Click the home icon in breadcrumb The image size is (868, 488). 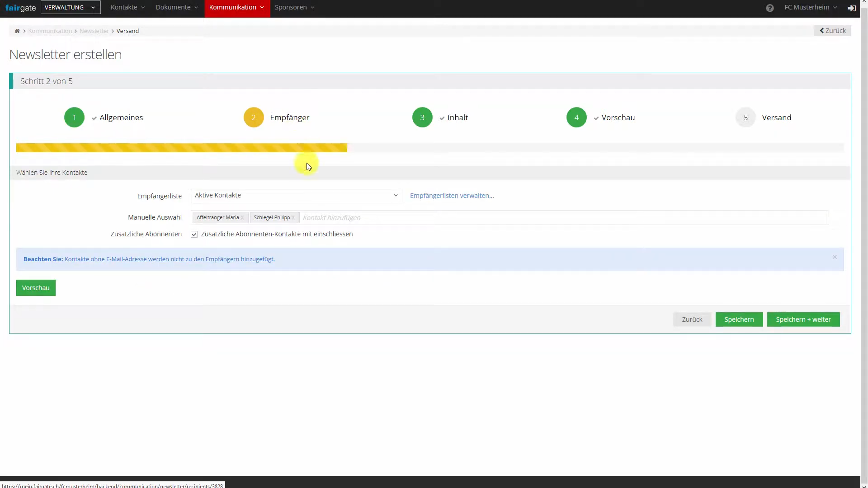coord(17,31)
